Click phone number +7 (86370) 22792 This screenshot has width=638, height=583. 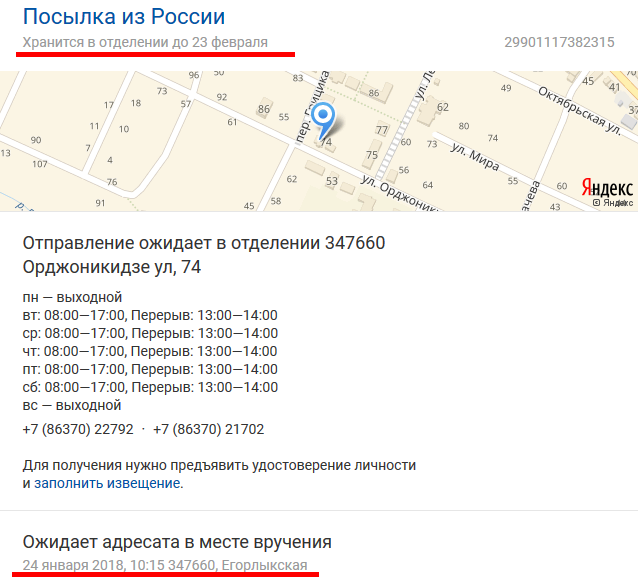coord(78,429)
